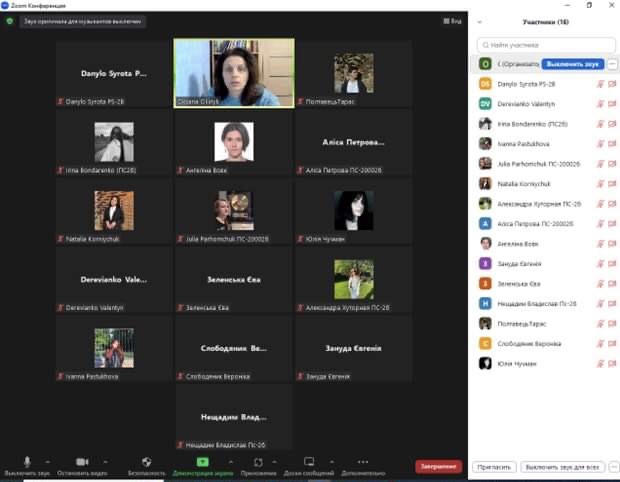Screen dimensions: 620x482
Task: Select Ivanna Pastukhova video tile
Action: [114, 348]
